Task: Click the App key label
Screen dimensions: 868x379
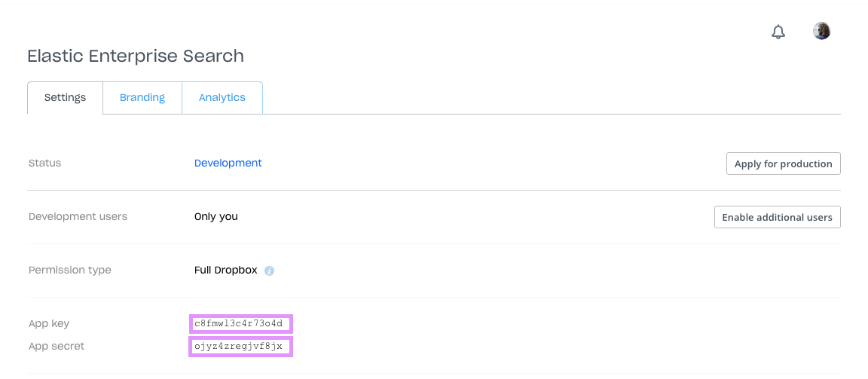Action: click(49, 324)
